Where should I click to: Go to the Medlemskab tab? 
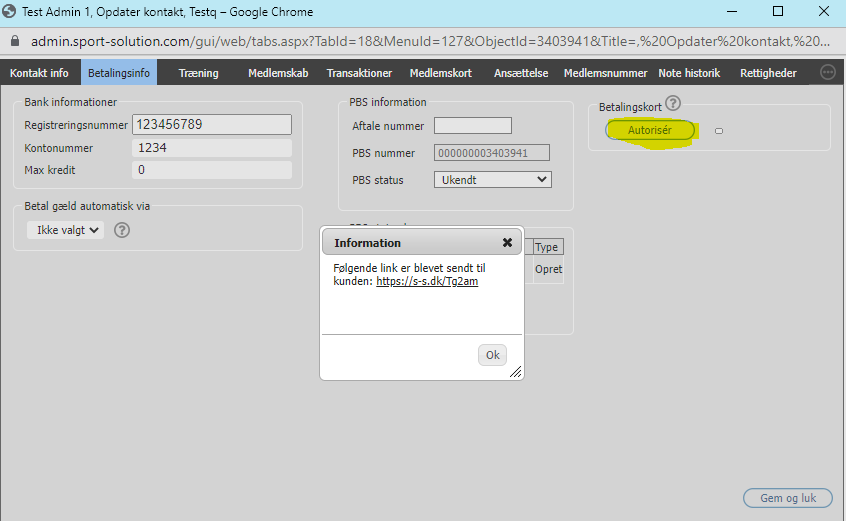pyautogui.click(x=278, y=73)
